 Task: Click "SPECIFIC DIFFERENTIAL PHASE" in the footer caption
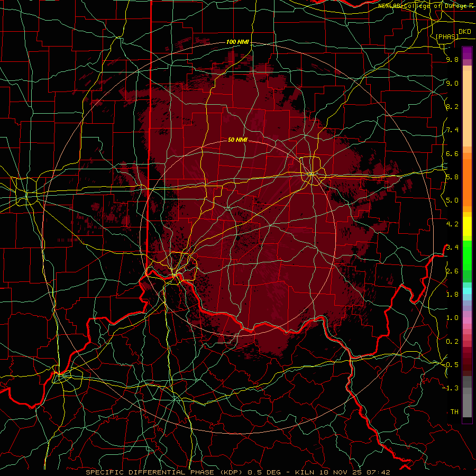pos(150,472)
